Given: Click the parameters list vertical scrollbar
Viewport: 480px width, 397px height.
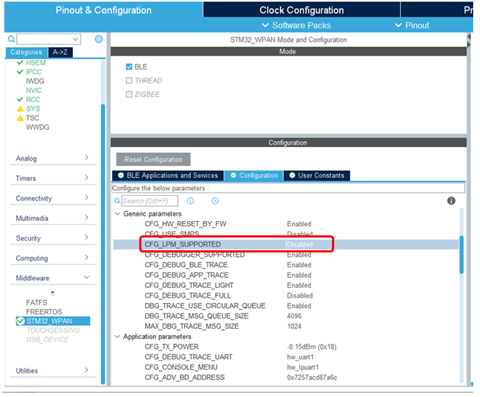Looking at the screenshot, I should (x=461, y=255).
